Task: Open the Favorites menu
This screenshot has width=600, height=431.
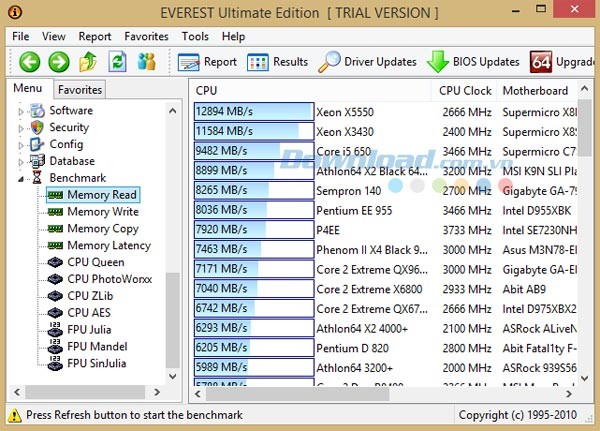Action: pyautogui.click(x=146, y=36)
